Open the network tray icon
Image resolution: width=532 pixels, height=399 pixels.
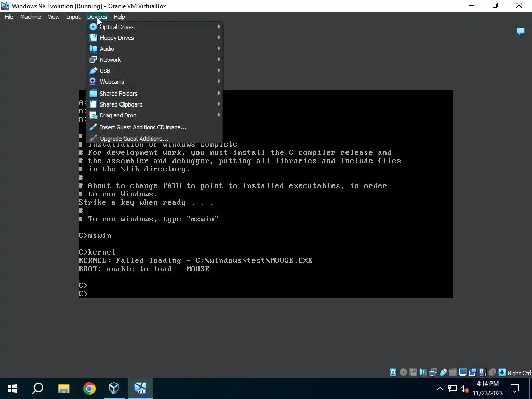click(x=453, y=389)
